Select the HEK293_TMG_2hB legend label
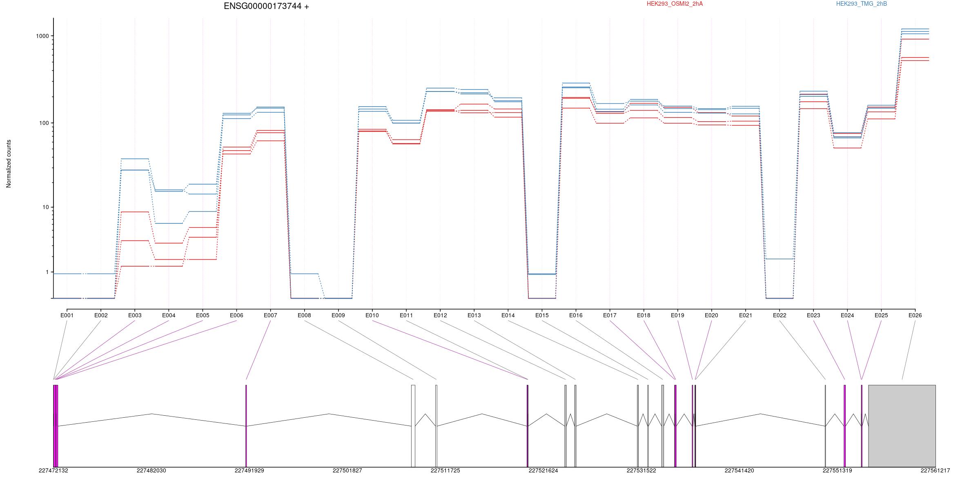Screen dimensions: 980x490 [862, 4]
